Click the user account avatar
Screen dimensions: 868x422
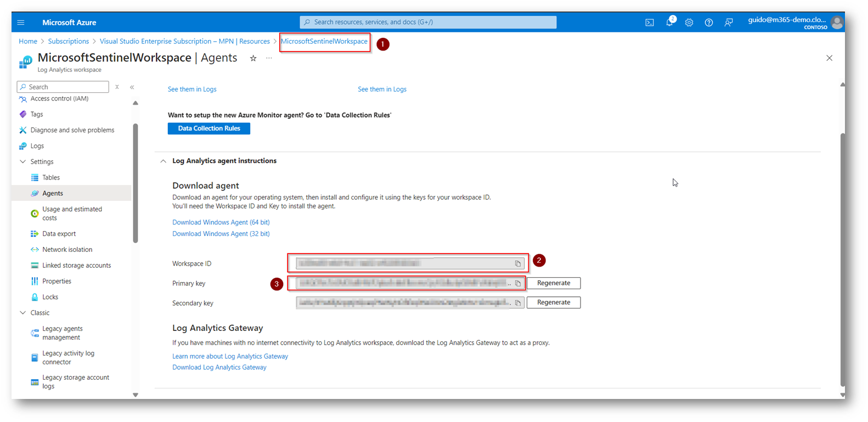(x=837, y=22)
